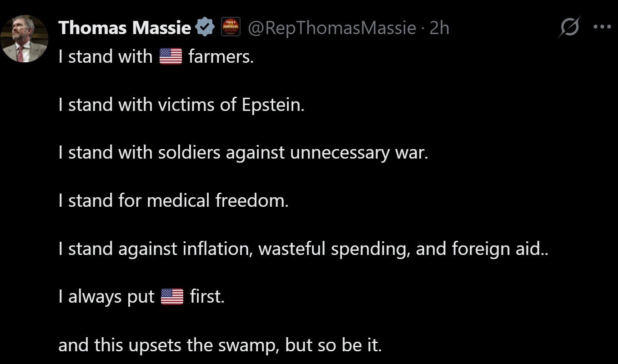The width and height of the screenshot is (618, 364).
Task: Open the @RepThomasMassie handle link
Action: pos(332,28)
